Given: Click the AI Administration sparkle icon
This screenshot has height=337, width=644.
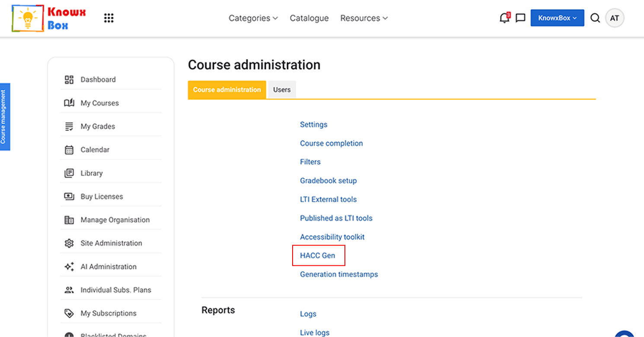Looking at the screenshot, I should [x=69, y=267].
